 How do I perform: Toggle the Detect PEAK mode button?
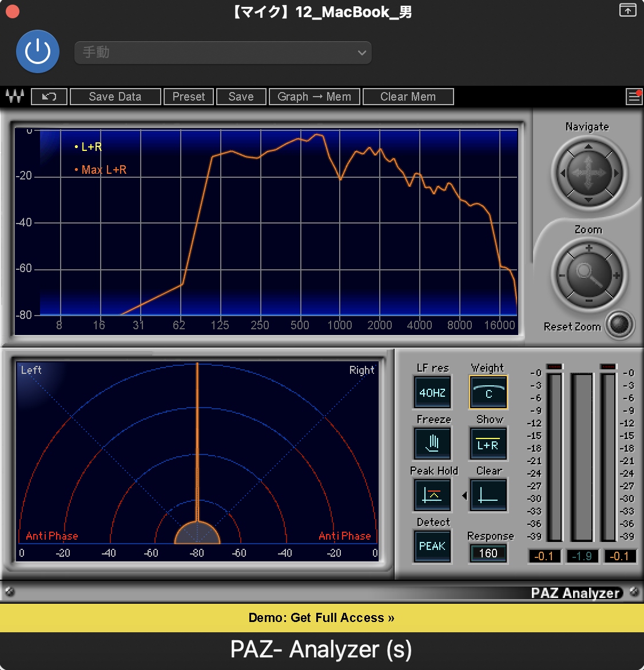point(432,546)
